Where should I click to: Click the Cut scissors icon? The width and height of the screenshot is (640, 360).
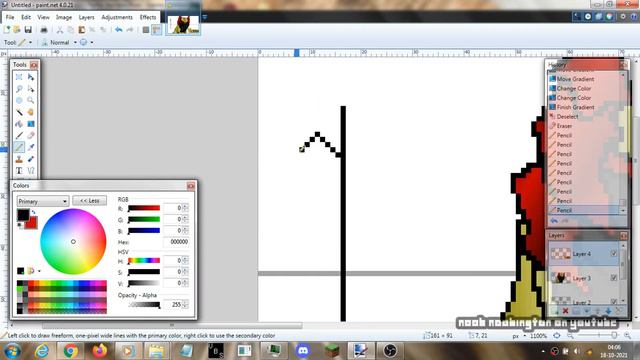point(60,30)
